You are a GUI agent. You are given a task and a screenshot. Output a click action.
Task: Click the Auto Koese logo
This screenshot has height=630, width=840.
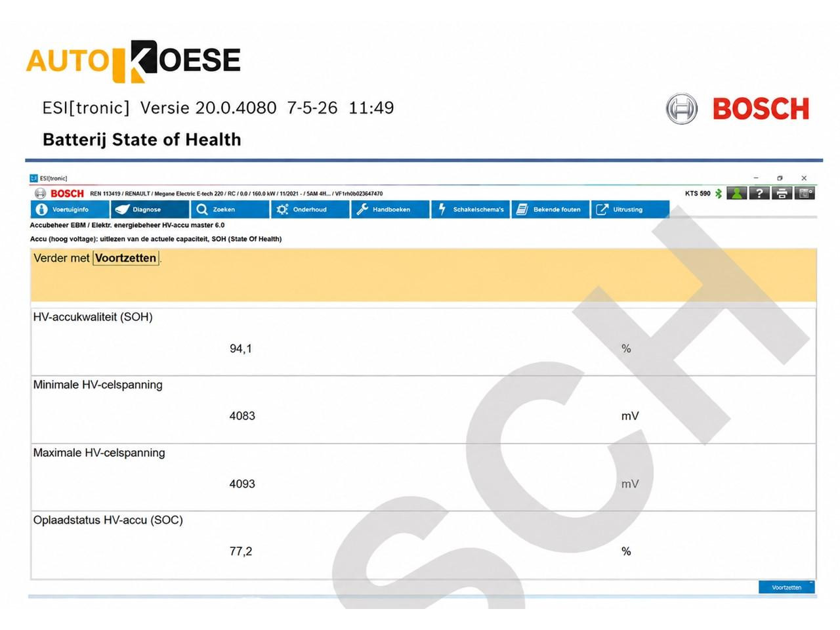pos(133,61)
